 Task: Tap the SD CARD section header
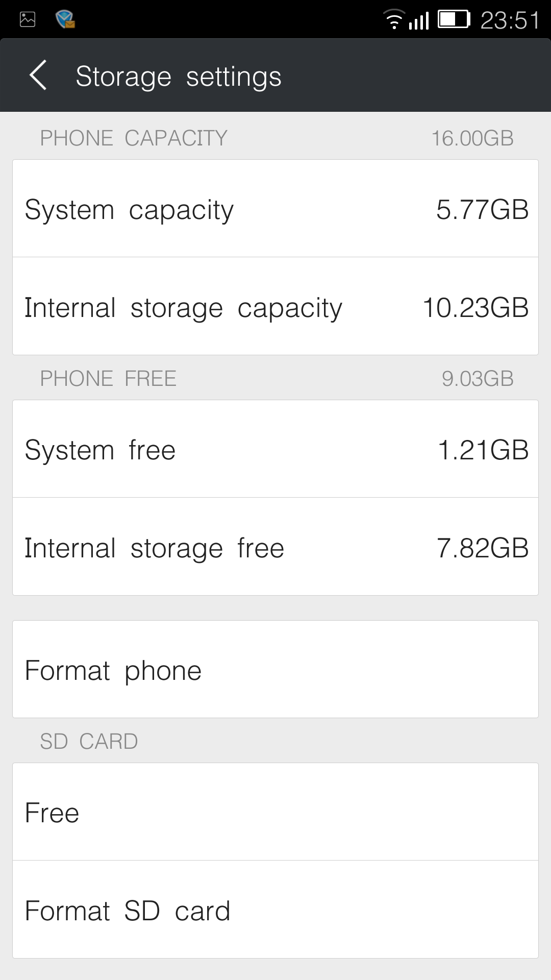pos(89,741)
